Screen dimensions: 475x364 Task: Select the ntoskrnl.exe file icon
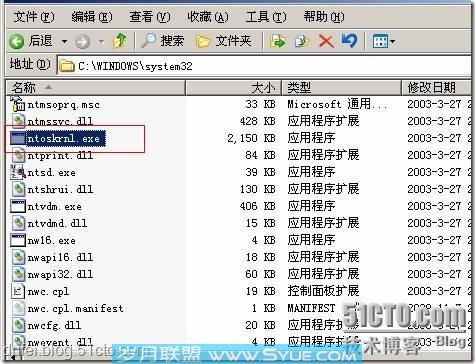pos(18,138)
